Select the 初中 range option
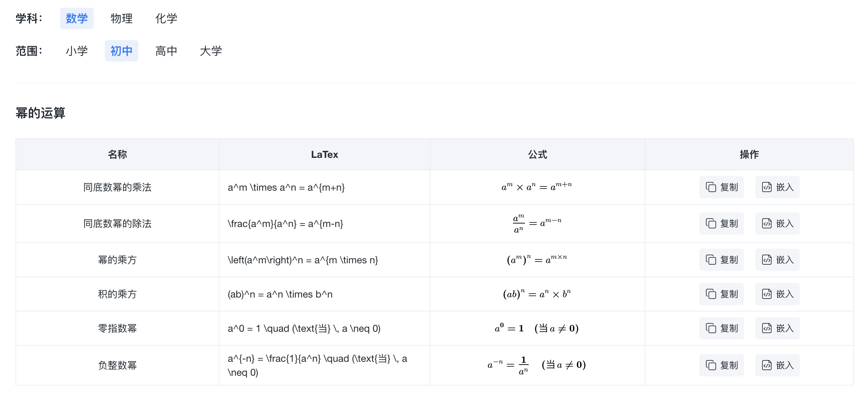The image size is (868, 396). [x=121, y=51]
